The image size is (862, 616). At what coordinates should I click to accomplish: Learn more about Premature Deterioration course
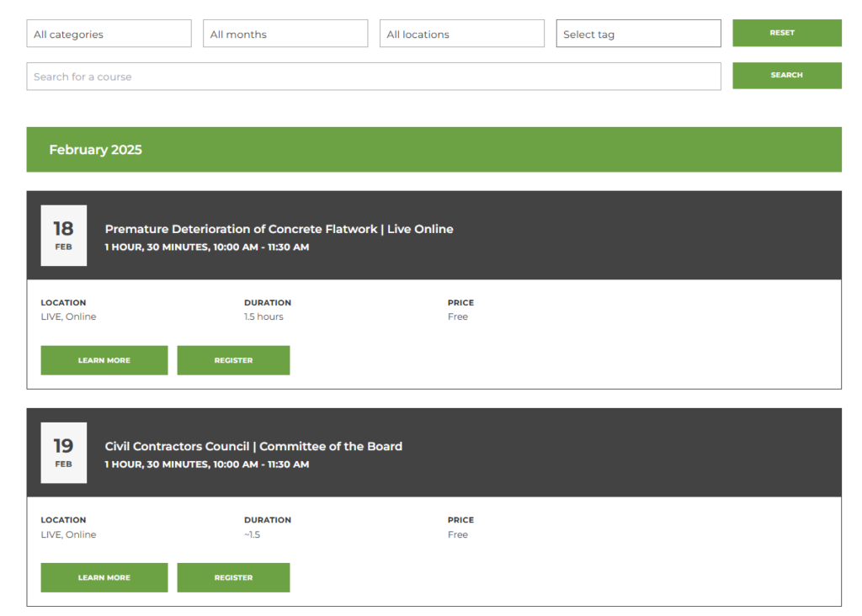point(104,360)
